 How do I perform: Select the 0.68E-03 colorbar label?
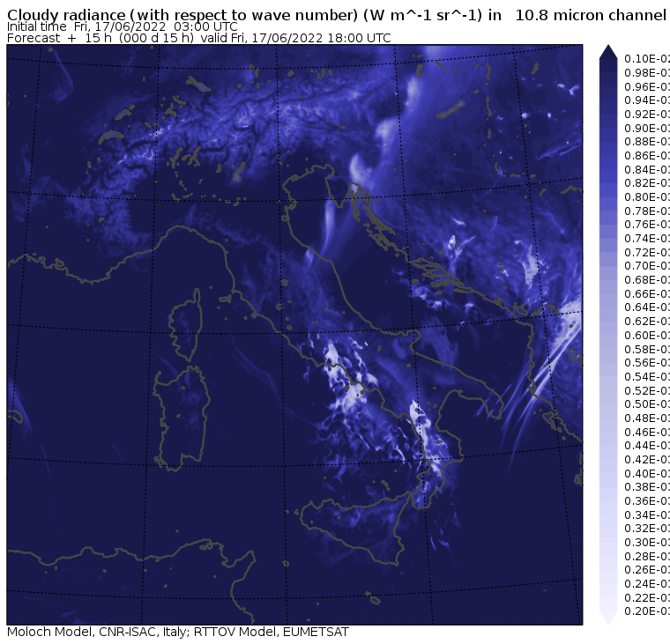[647, 280]
